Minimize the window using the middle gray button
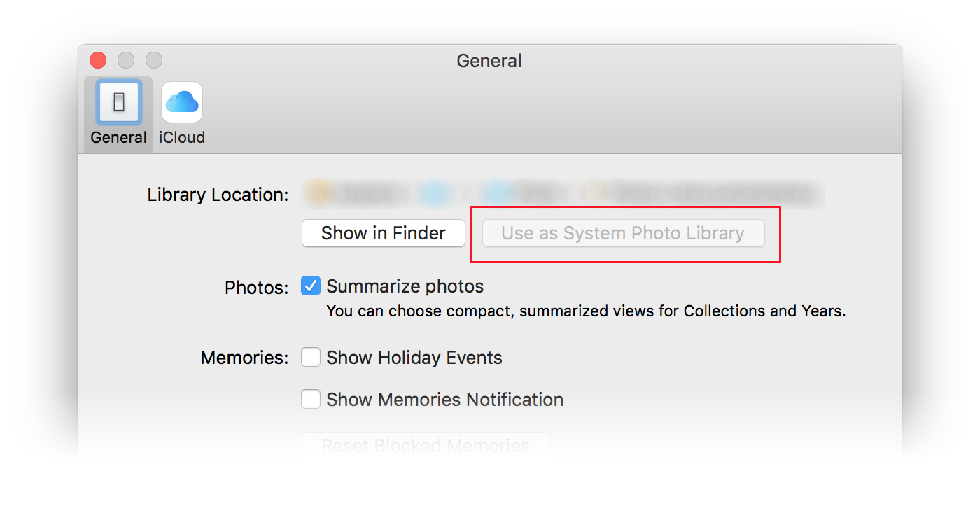Image resolution: width=980 pixels, height=511 pixels. pos(126,60)
